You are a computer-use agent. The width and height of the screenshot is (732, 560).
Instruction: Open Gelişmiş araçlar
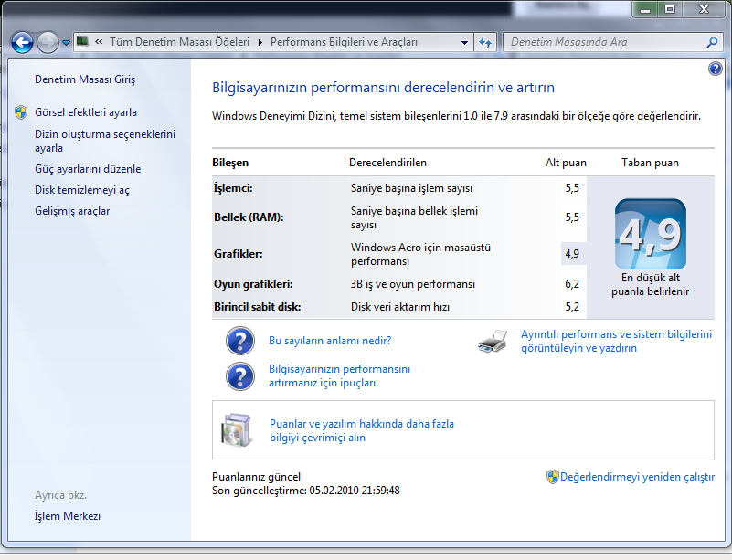pyautogui.click(x=72, y=211)
